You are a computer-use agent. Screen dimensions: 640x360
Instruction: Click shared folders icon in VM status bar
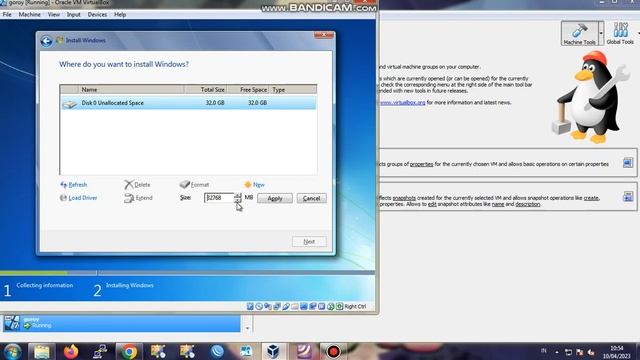[295, 307]
